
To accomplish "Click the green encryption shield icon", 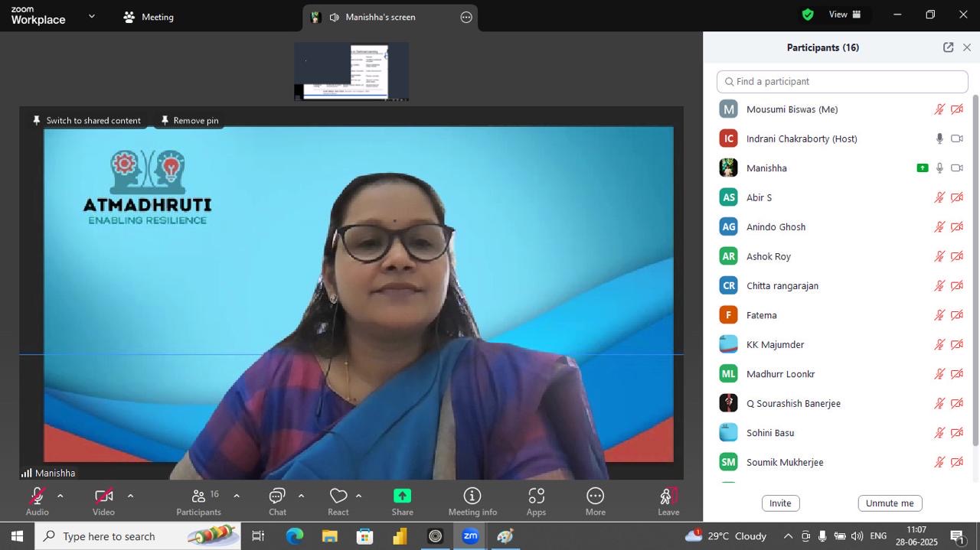I will click(808, 15).
